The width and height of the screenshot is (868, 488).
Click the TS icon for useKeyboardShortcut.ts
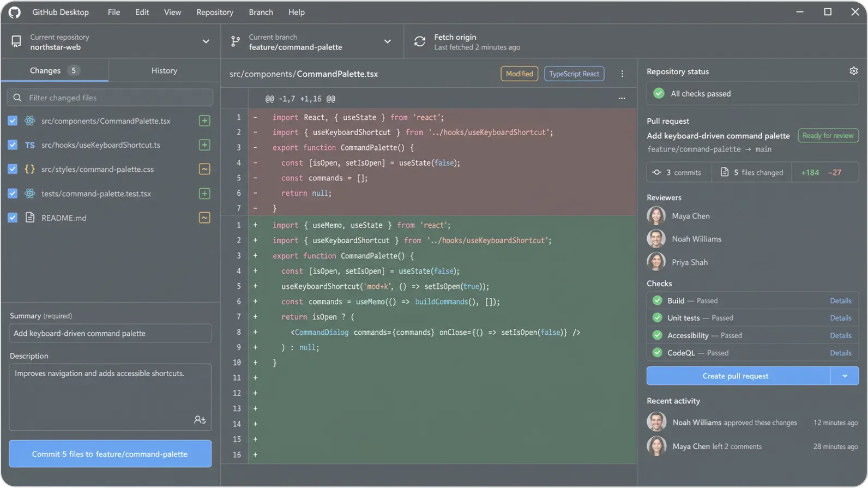tap(30, 145)
